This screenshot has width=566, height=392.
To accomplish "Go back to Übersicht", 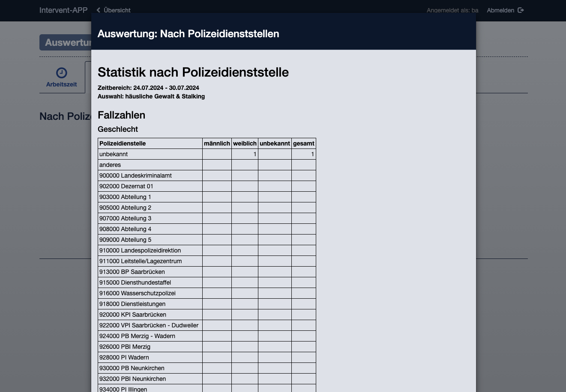I will [114, 10].
